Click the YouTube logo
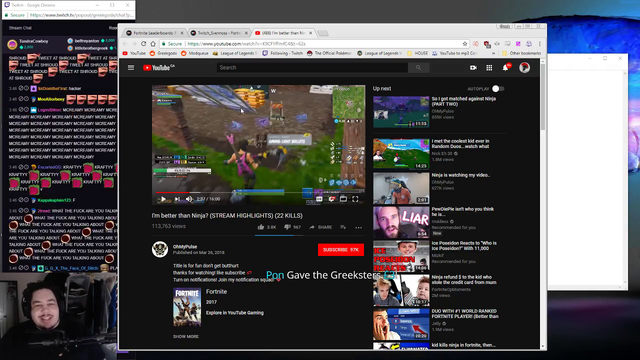Viewport: 640px width, 360px height. (x=158, y=68)
